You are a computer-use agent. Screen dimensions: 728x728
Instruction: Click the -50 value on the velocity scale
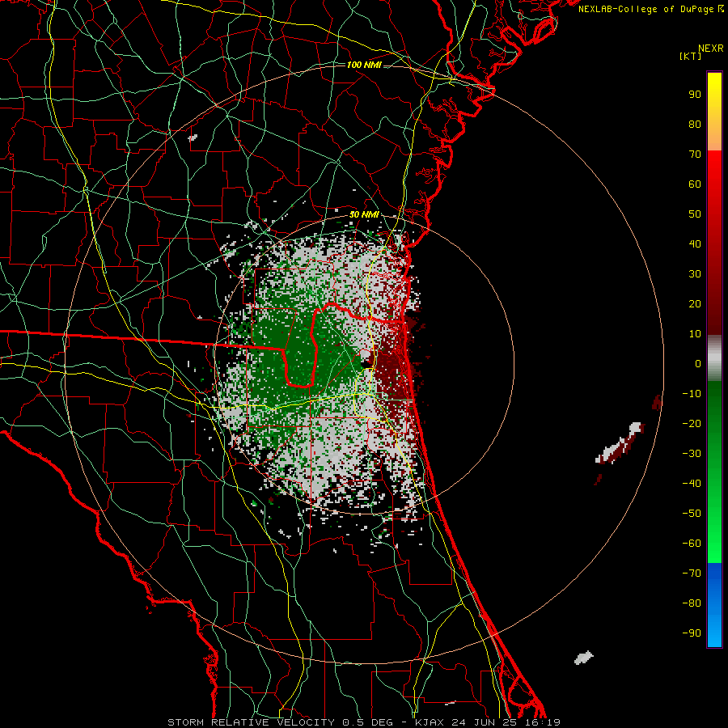tap(692, 514)
